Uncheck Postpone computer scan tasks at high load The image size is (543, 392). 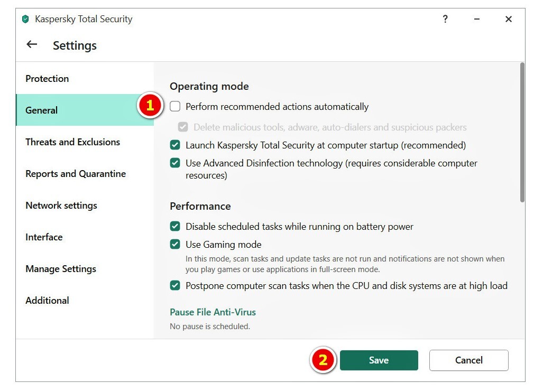pyautogui.click(x=175, y=285)
